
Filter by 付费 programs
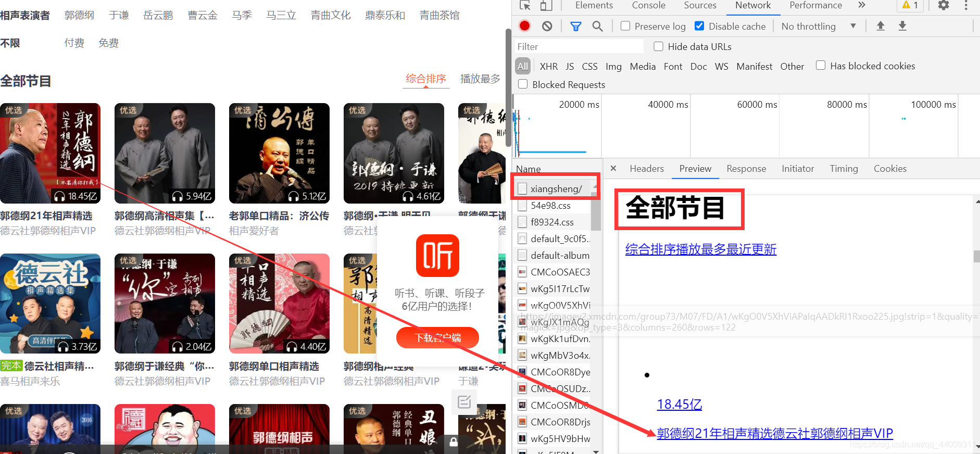pos(74,43)
